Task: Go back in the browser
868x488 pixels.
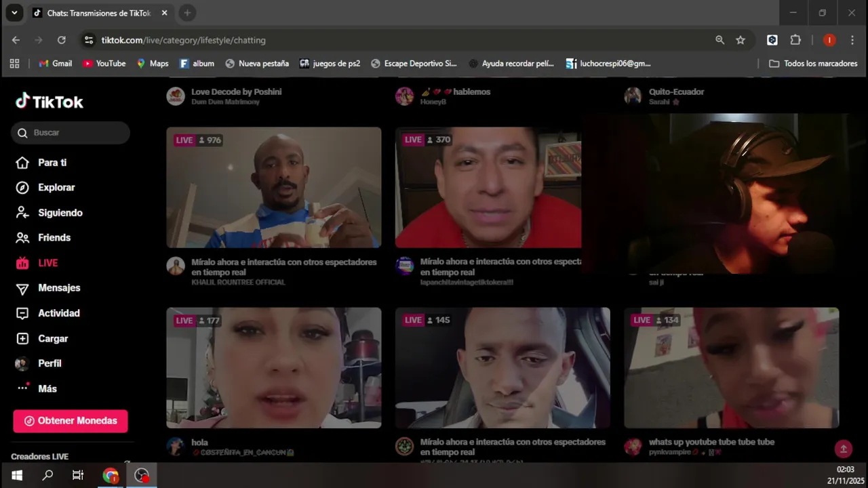Action: click(x=16, y=40)
